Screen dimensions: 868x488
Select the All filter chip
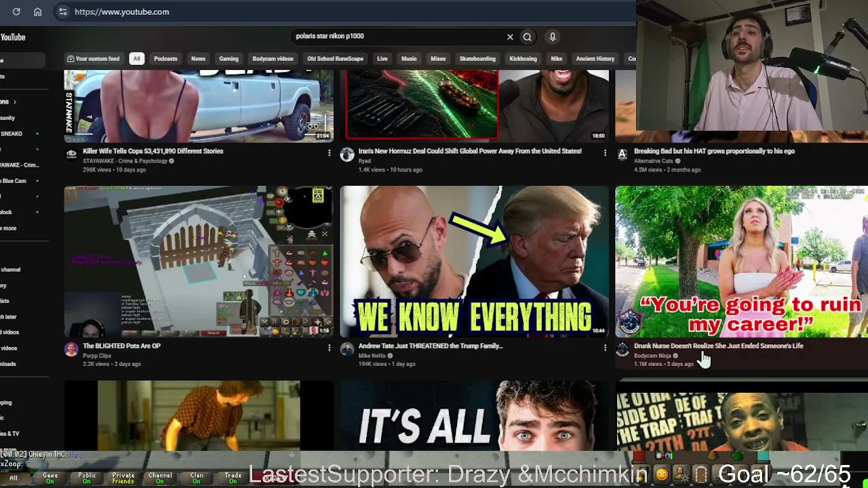pyautogui.click(x=136, y=59)
